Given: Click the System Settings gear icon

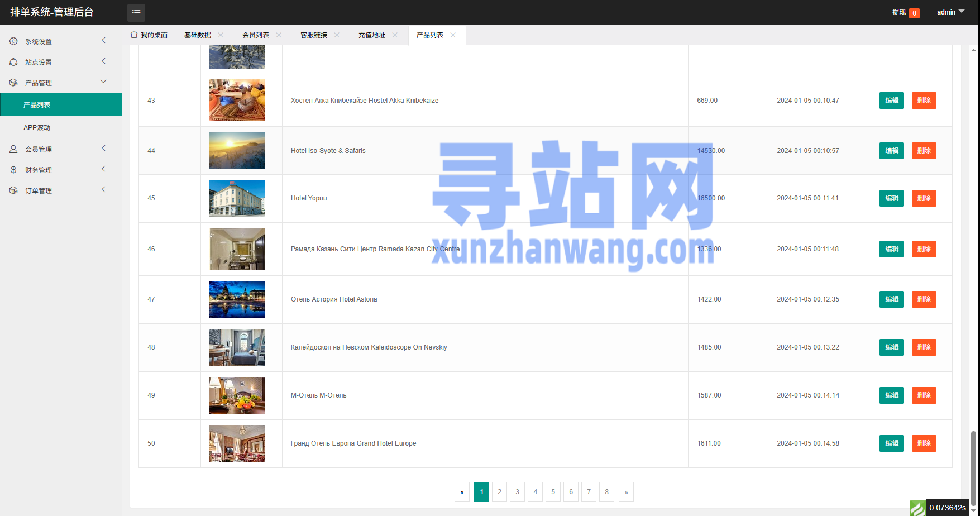Looking at the screenshot, I should pos(13,41).
